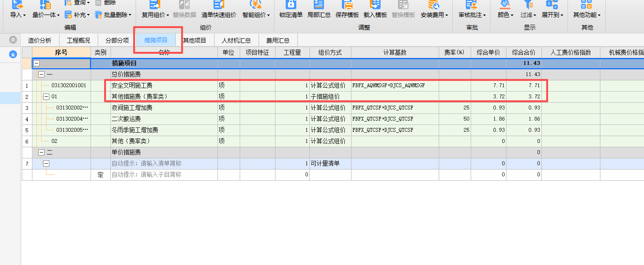Switch to the 费用汇总 tab
644x265 pixels.
click(278, 40)
